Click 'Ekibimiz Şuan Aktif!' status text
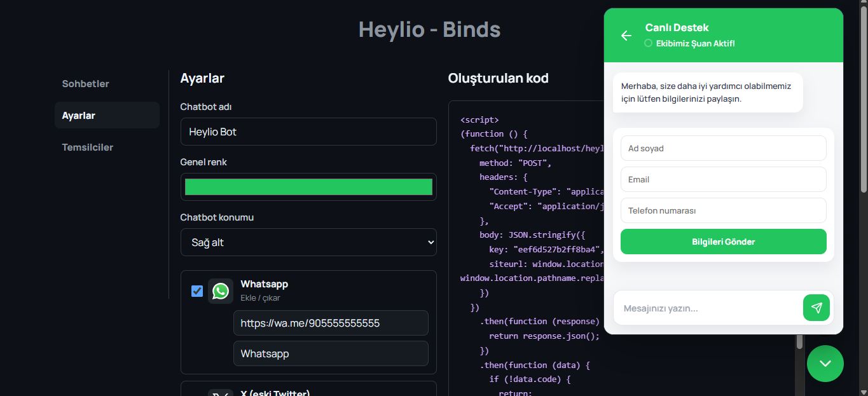This screenshot has height=396, width=868. (x=696, y=43)
